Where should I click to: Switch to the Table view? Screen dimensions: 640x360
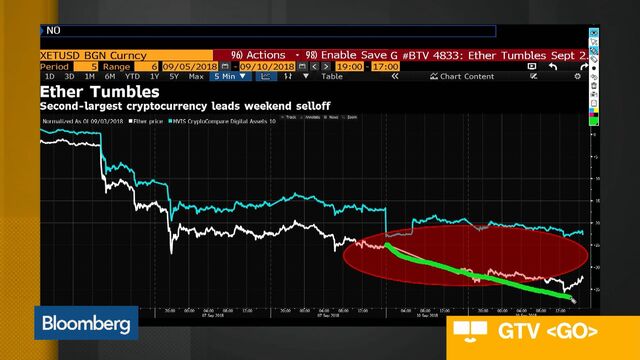pos(332,76)
